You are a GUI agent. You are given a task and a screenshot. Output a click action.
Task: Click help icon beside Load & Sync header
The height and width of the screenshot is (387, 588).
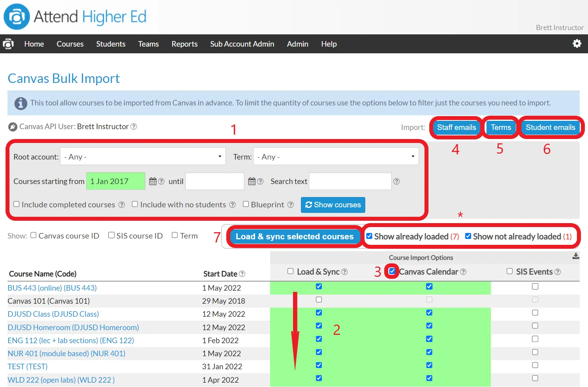tap(344, 272)
